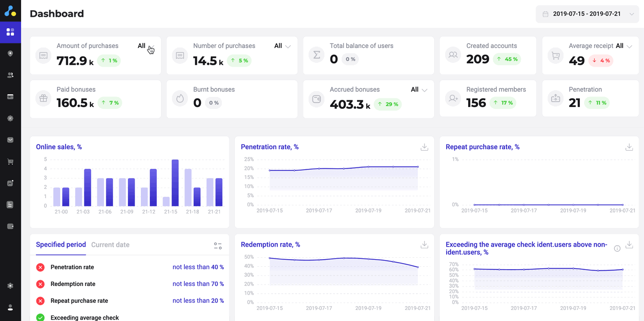Screen dimensions: 644x321
Task: Open the user profile icon at sidebar bottom
Action: [10, 308]
